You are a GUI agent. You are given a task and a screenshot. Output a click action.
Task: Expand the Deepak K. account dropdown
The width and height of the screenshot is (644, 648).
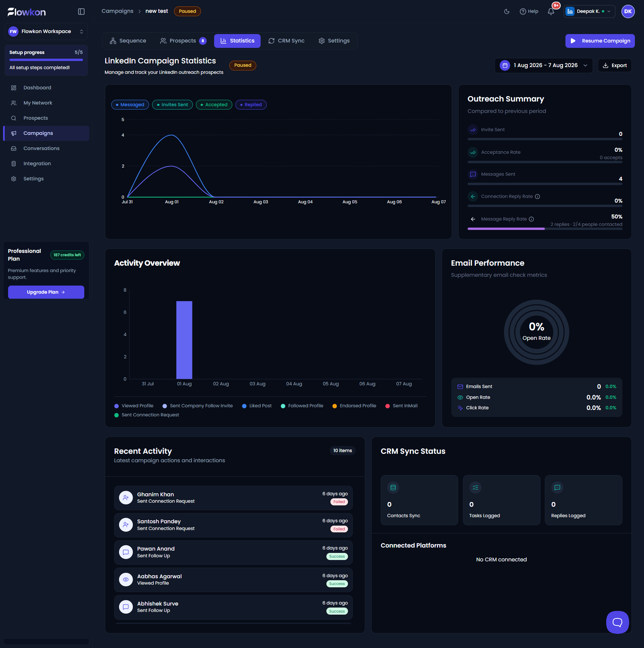589,11
